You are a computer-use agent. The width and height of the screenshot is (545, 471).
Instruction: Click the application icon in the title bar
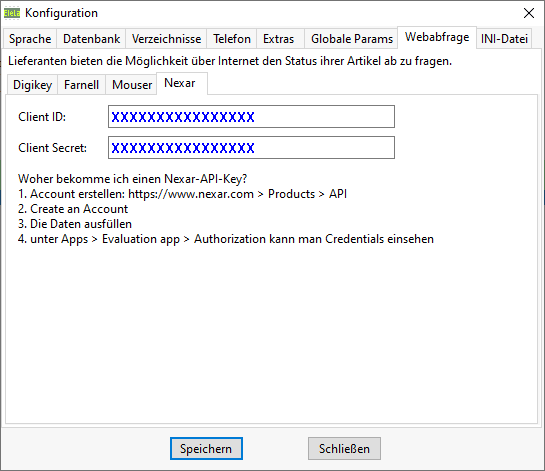tap(12, 13)
